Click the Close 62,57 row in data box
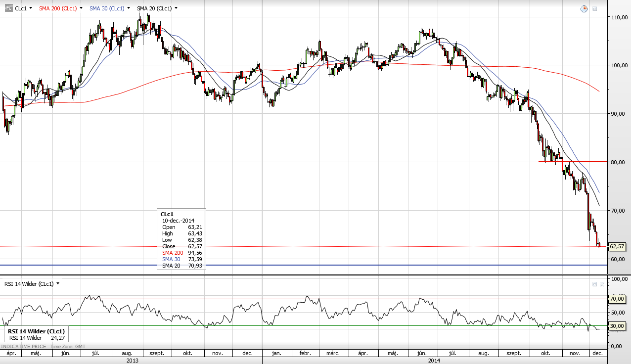The image size is (631, 364). [182, 246]
